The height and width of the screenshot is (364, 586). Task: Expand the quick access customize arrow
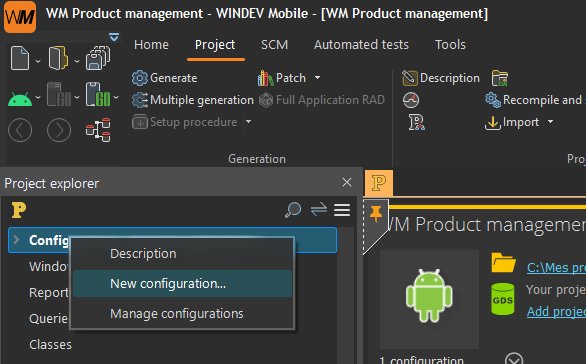(x=114, y=37)
